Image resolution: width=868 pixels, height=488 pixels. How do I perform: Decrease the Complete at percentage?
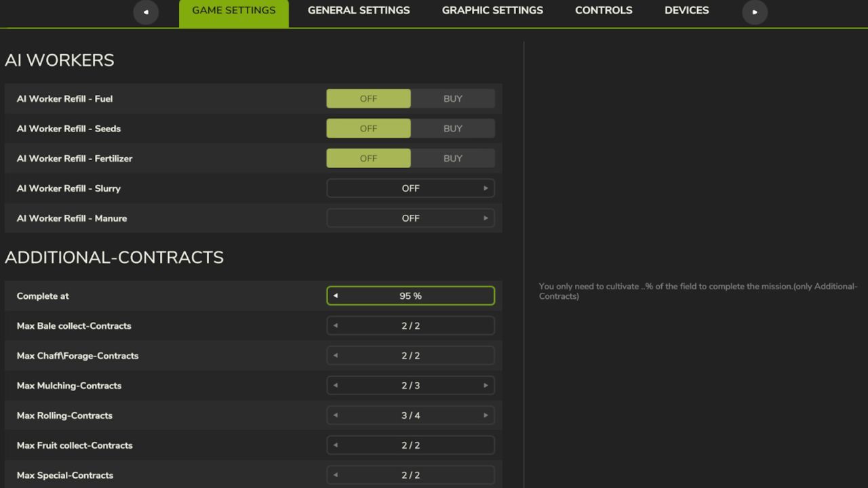point(335,296)
